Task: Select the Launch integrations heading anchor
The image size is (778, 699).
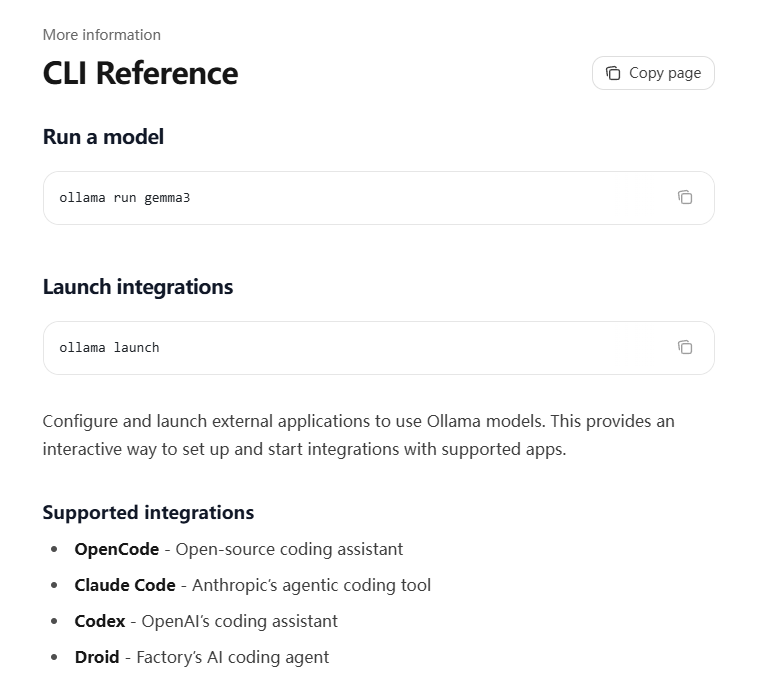Action: point(137,287)
